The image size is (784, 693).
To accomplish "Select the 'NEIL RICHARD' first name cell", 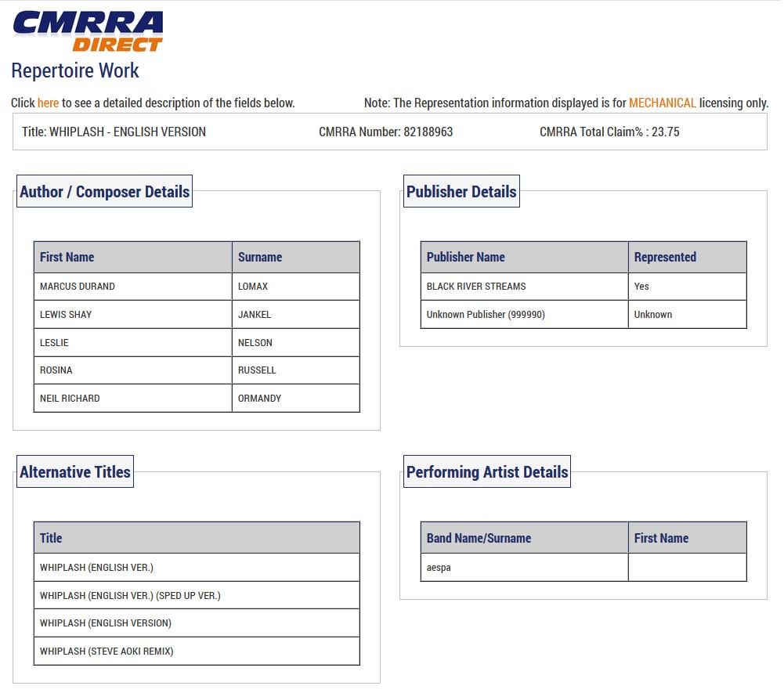I will coord(133,399).
